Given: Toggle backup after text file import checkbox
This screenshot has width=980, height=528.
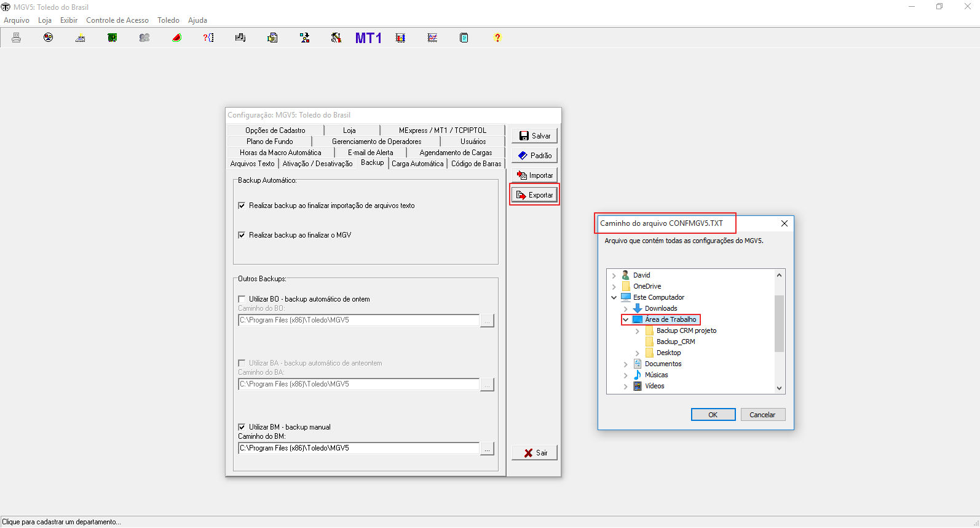Looking at the screenshot, I should (242, 206).
